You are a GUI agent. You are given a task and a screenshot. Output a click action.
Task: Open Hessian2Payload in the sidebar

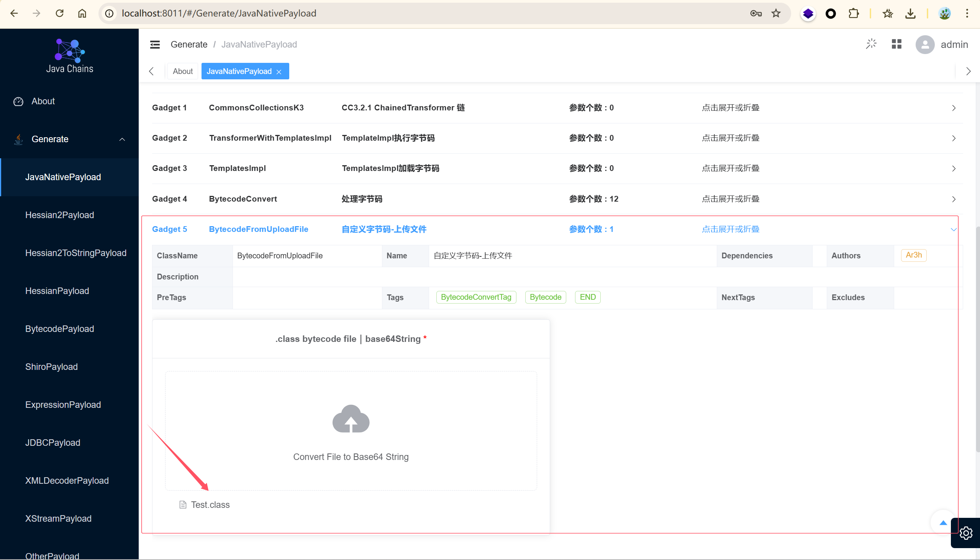[59, 215]
